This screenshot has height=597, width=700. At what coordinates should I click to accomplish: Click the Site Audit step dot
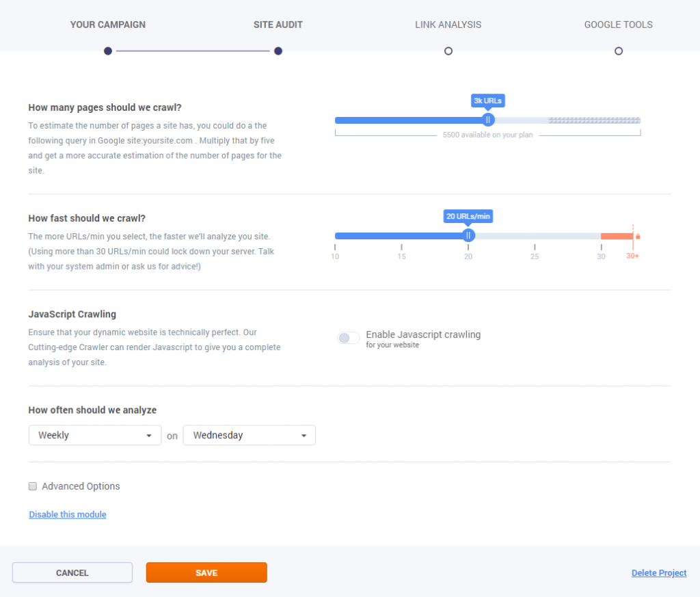pos(278,51)
